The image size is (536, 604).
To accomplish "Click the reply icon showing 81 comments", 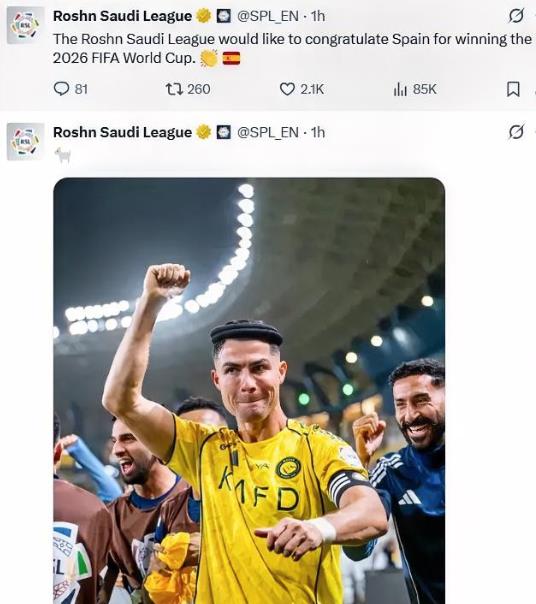I will [61, 89].
